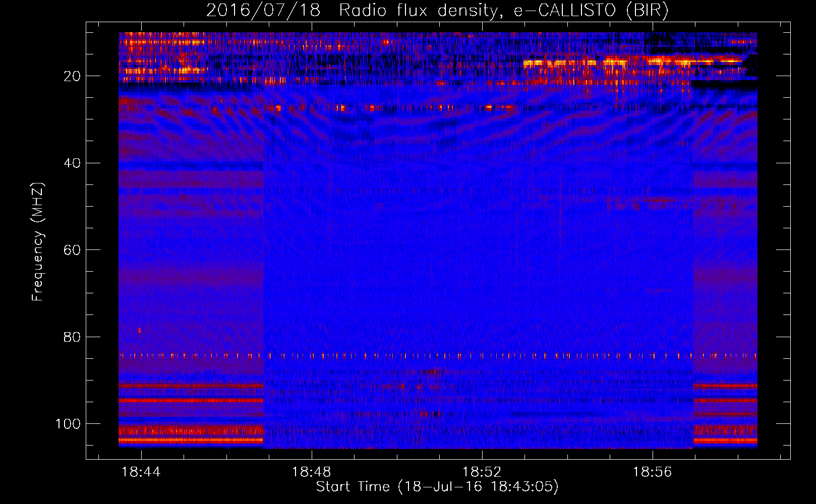
Task: Click the 18:48 time tick label
Action: (x=312, y=472)
